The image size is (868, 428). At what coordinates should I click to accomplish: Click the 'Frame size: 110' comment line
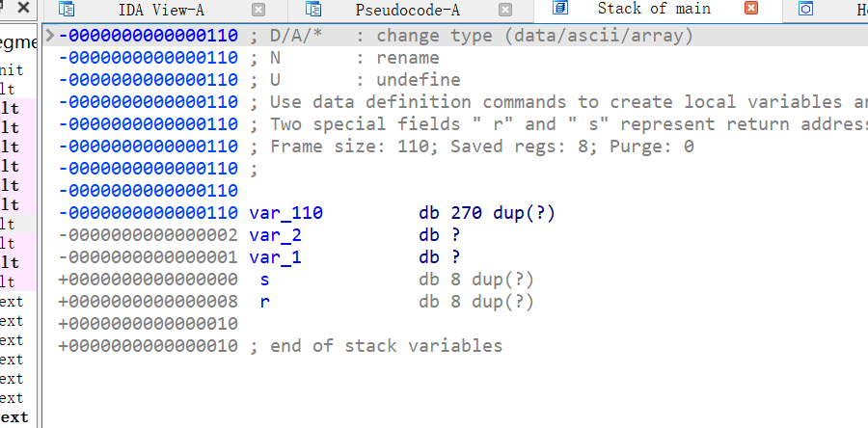(472, 147)
